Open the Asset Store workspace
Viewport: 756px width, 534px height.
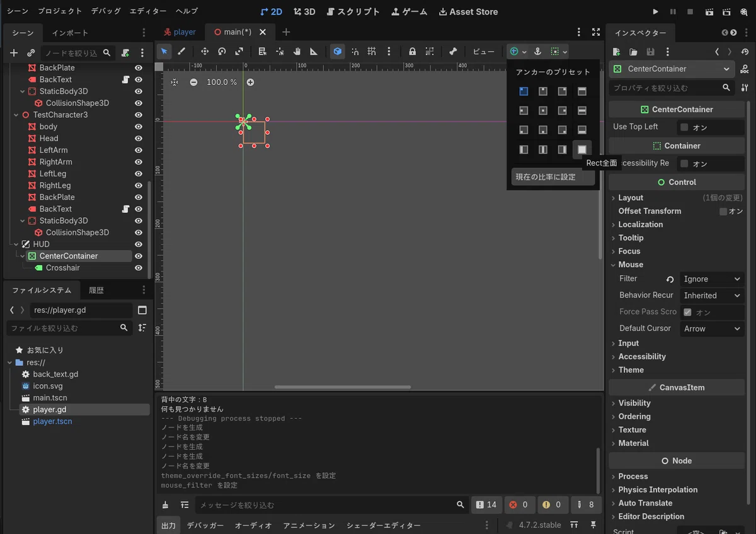click(468, 11)
